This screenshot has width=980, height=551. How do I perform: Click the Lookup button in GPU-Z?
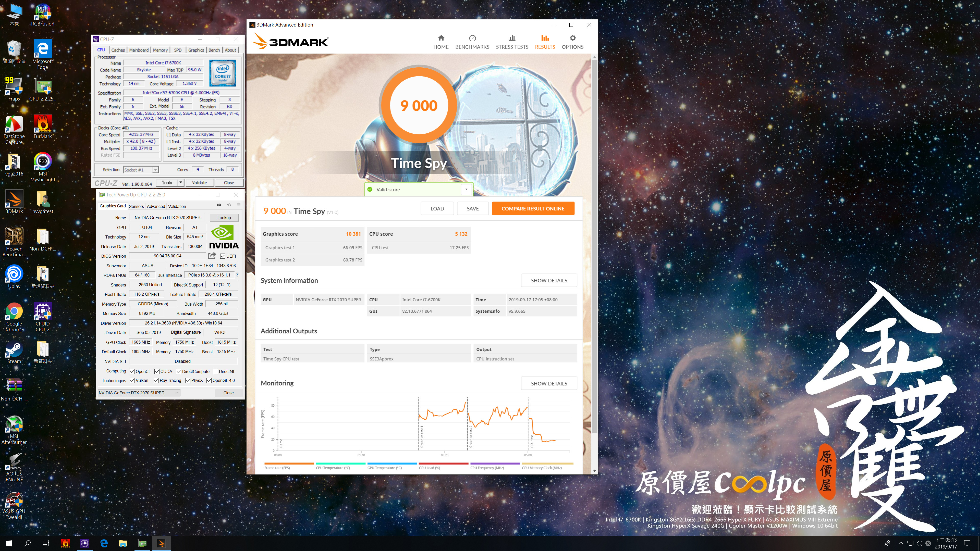tap(224, 218)
